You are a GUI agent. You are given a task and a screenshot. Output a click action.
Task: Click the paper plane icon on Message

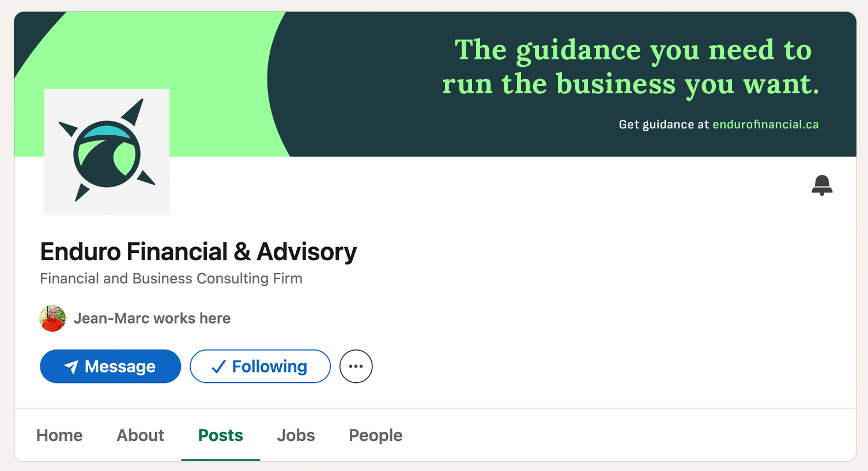pos(71,367)
